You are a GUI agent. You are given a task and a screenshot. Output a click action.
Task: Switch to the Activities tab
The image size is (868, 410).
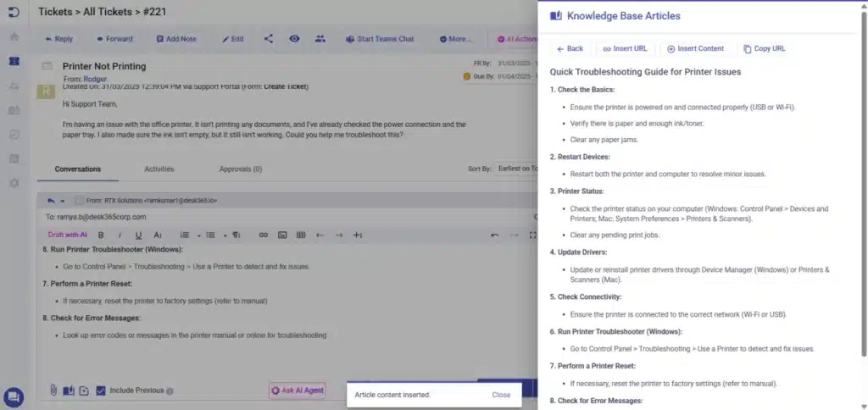pyautogui.click(x=159, y=169)
